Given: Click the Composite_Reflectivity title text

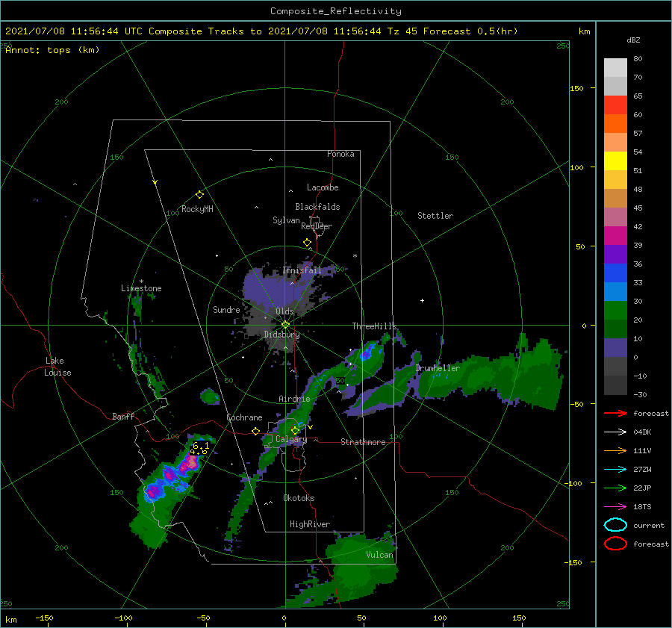Looking at the screenshot, I should 336,11.
